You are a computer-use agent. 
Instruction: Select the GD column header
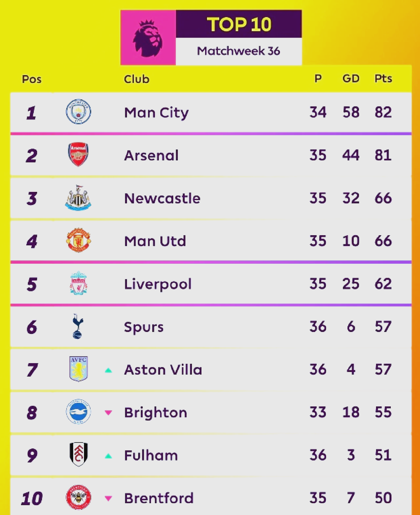(351, 79)
